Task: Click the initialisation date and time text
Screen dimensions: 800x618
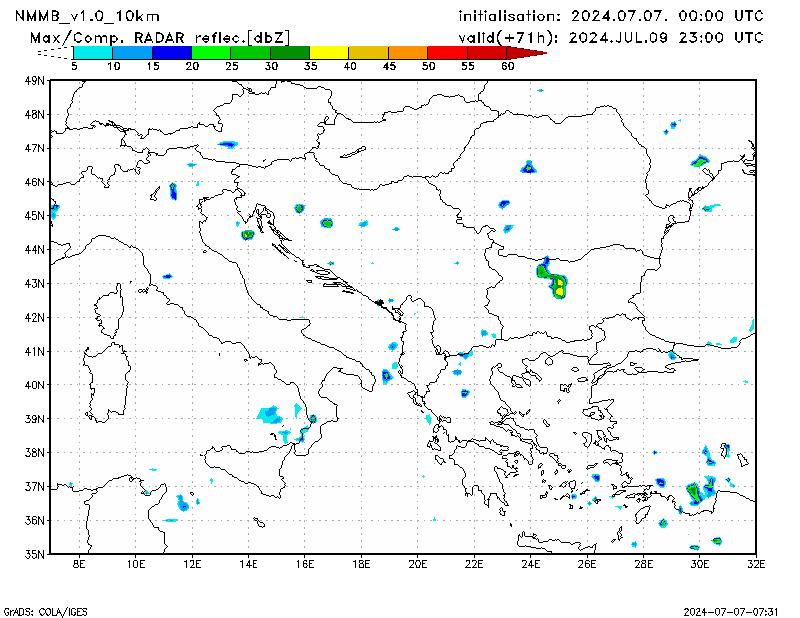Action: pyautogui.click(x=610, y=16)
